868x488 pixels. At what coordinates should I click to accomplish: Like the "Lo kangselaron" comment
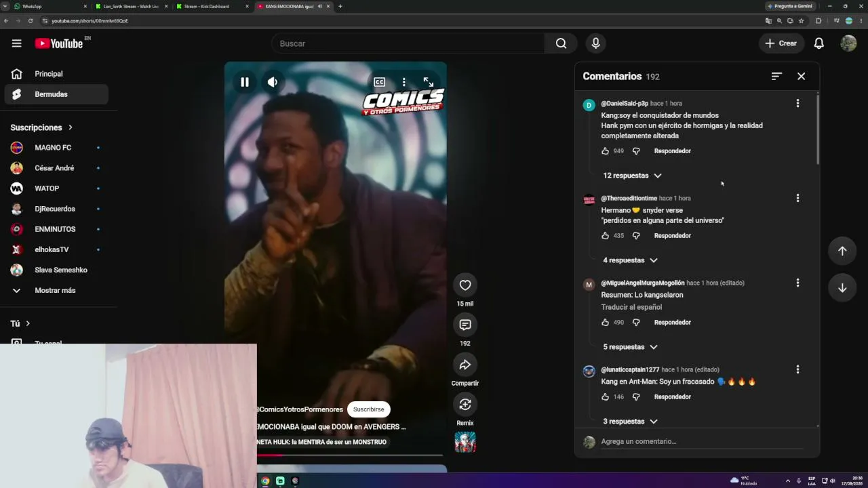click(x=605, y=323)
